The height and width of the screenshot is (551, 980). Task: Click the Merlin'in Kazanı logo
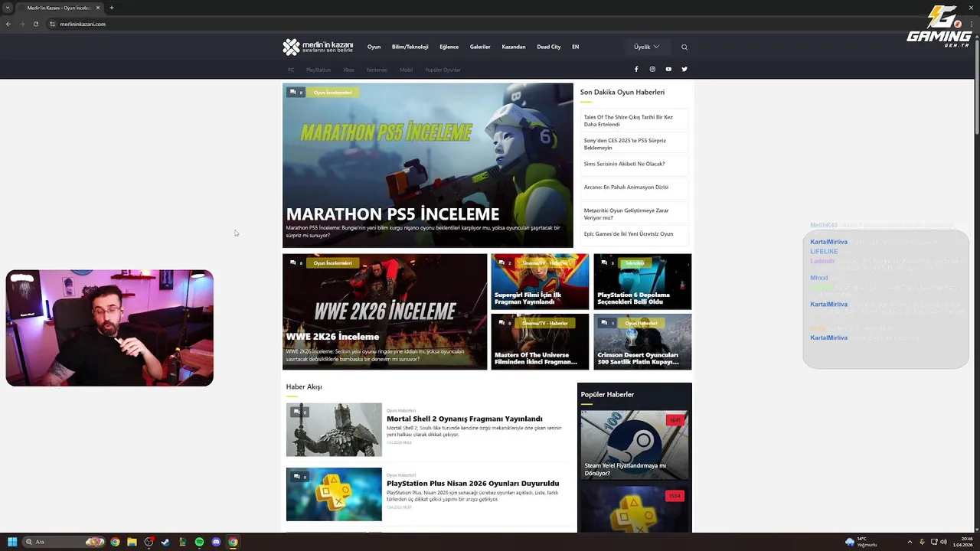318,47
